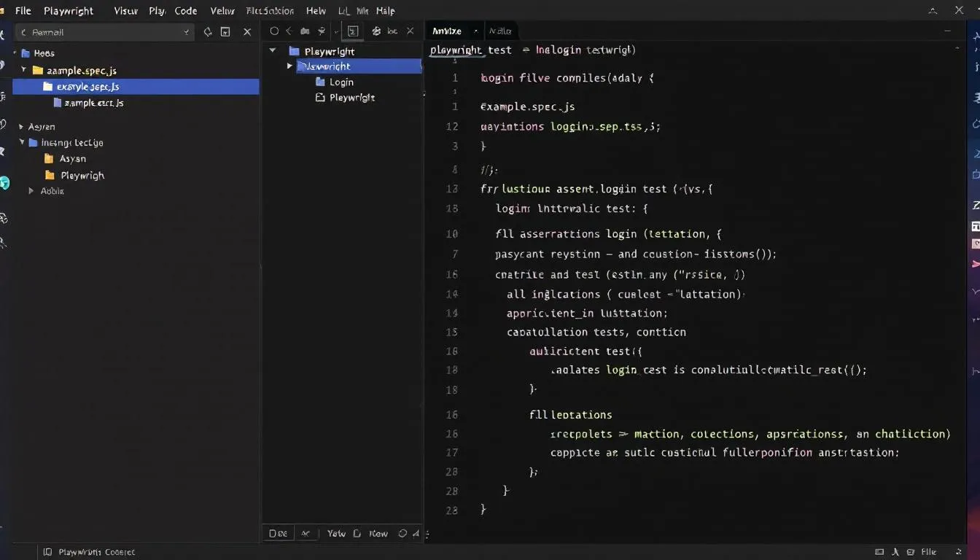Click code line 'apprictent_in lusttation;'
980x560 pixels.
(x=587, y=313)
